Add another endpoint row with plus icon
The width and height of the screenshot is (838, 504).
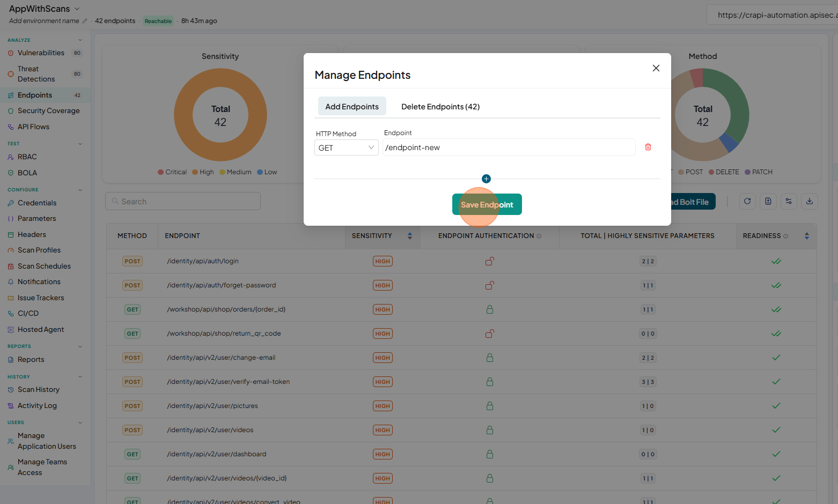pyautogui.click(x=486, y=179)
